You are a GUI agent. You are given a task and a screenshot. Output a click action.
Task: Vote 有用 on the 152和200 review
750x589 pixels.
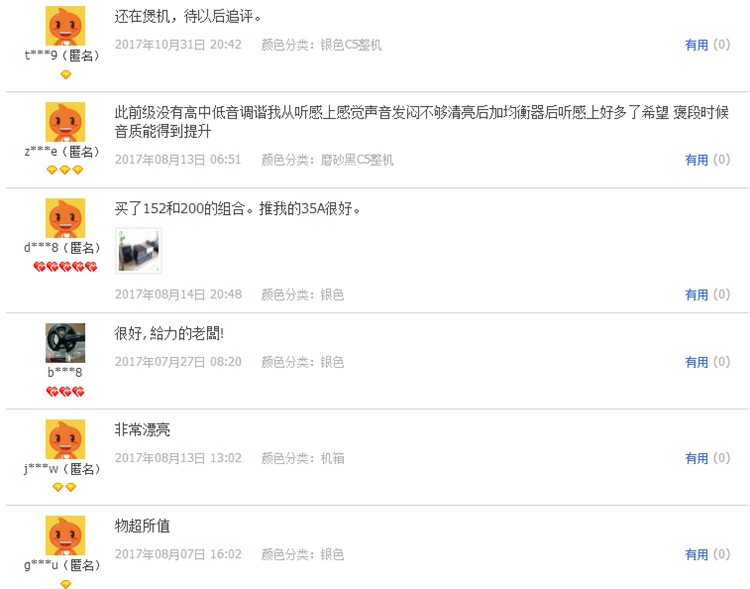[696, 295]
